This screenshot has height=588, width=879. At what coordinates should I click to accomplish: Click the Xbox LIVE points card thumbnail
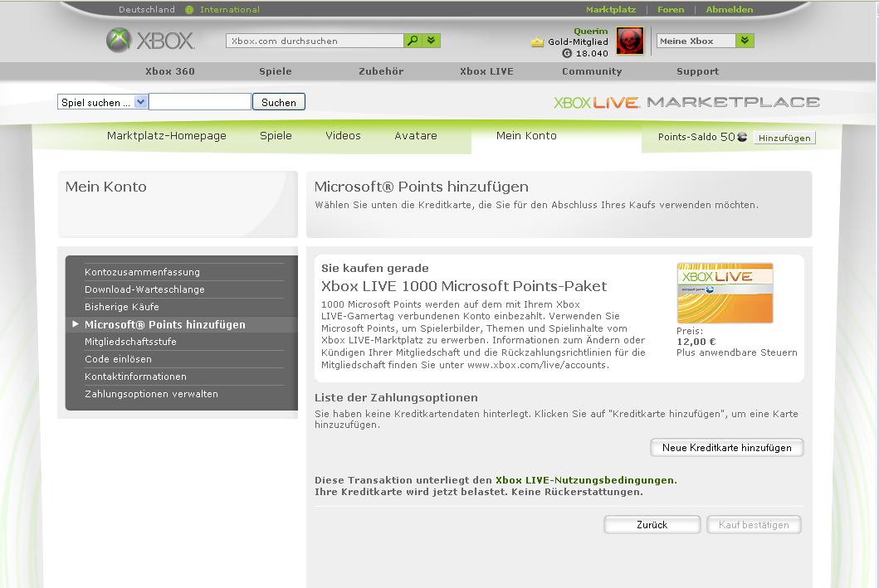pyautogui.click(x=725, y=293)
